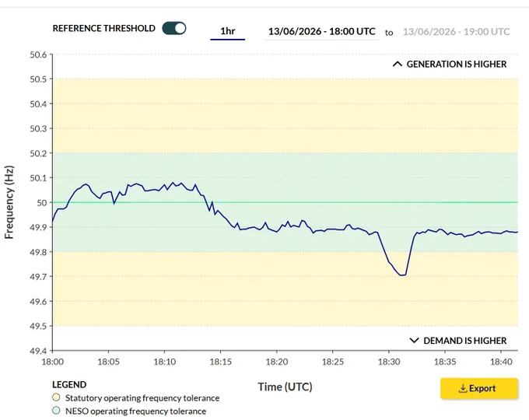
Task: Click the up chevron beside Generation Is Higher
Action: (398, 64)
